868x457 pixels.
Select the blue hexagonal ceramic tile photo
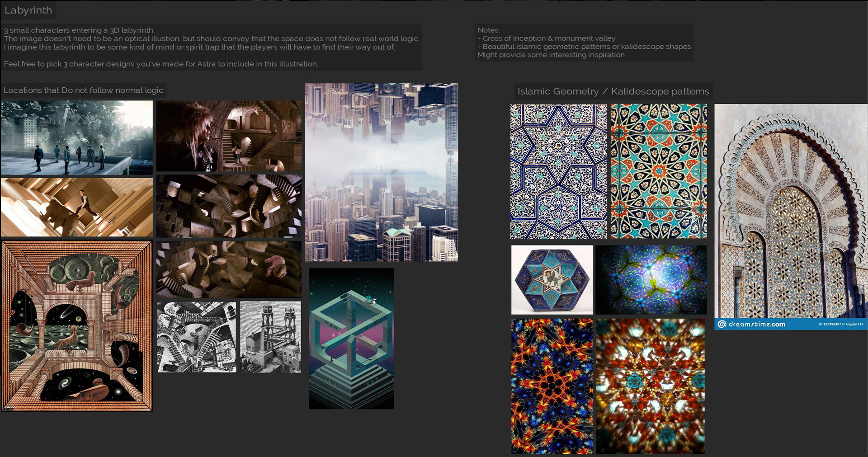click(552, 280)
